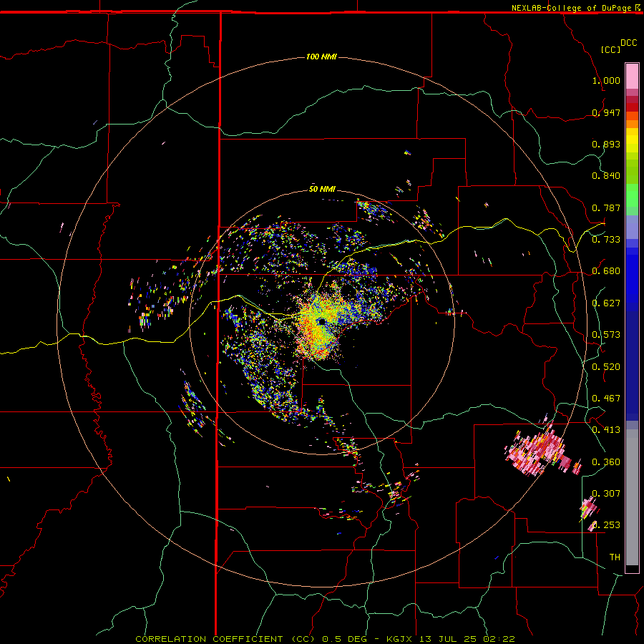Select the 0.947 color scale value
The image size is (644, 644).
[606, 112]
